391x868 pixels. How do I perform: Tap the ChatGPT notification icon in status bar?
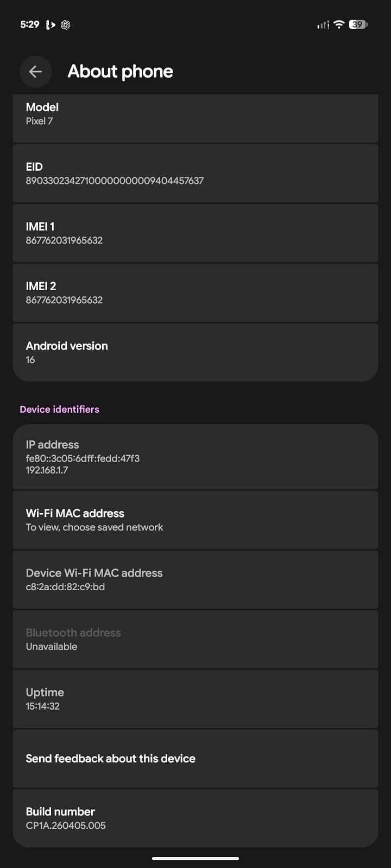tap(66, 24)
